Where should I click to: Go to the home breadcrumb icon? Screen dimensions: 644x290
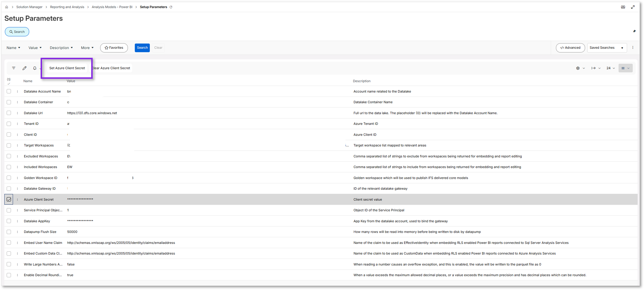[7, 7]
